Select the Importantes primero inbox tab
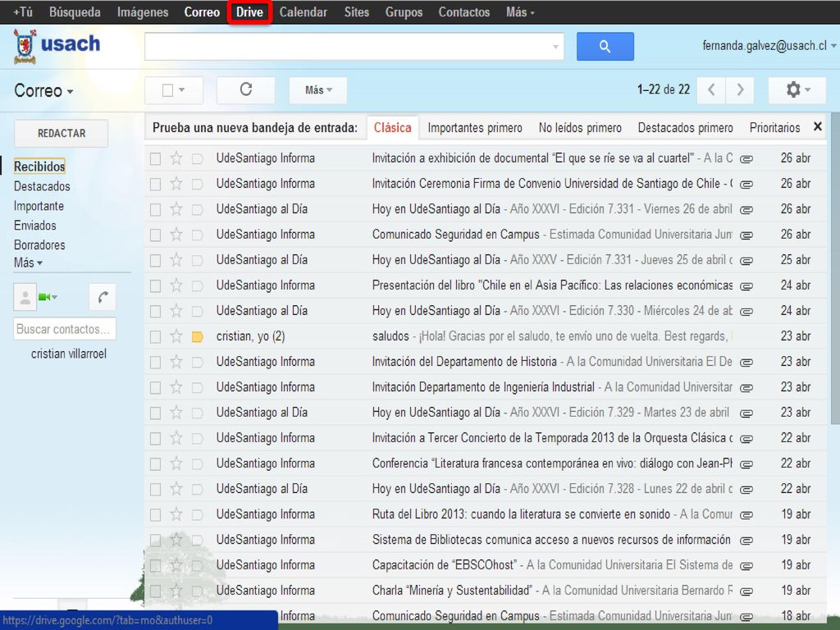This screenshot has height=630, width=840. click(x=475, y=128)
